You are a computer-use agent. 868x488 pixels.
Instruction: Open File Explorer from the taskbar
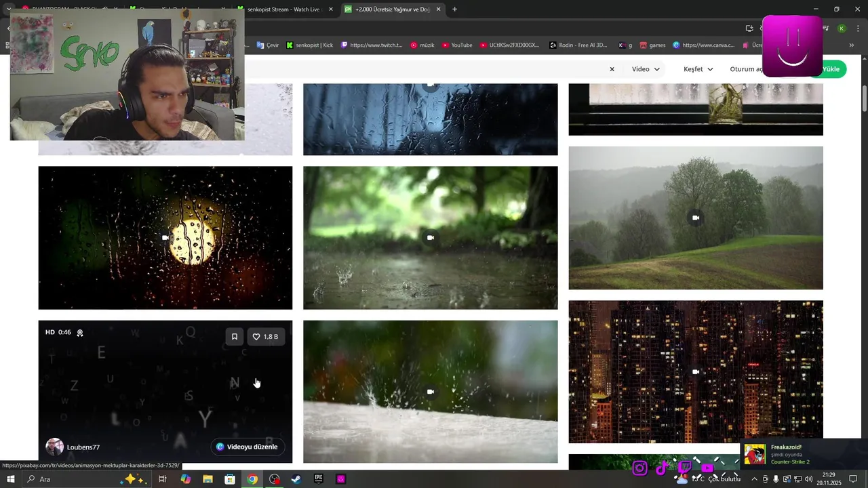[208, 479]
